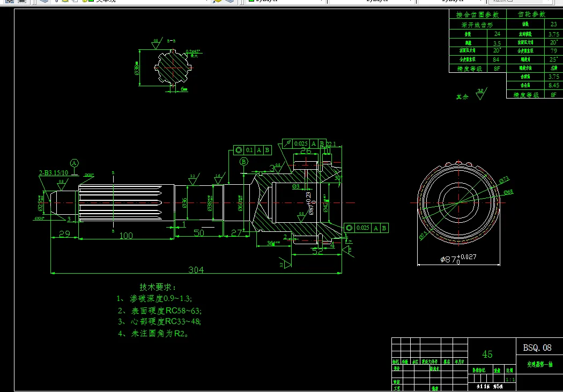Click the 'Ø68' dimension in end view
This screenshot has height=392, width=563.
tap(508, 192)
